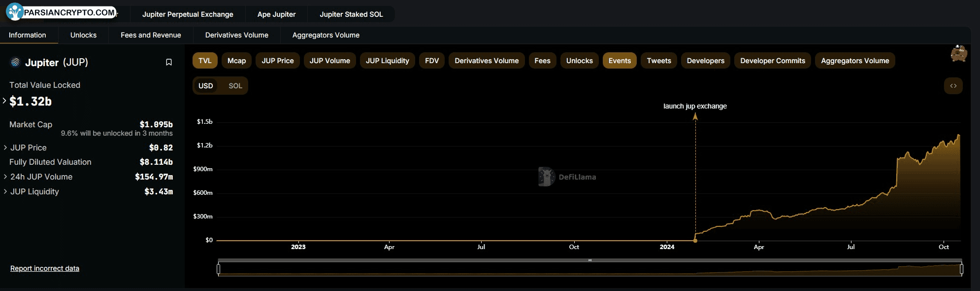Switch to the Unlocks tab
Screen dimensions: 980x291
pyautogui.click(x=83, y=35)
